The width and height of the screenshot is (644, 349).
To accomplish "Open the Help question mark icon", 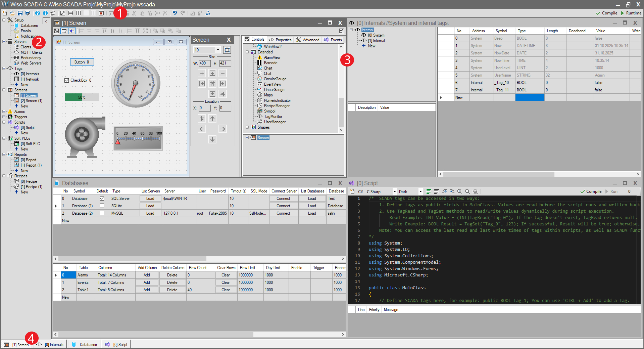I will click(x=38, y=13).
